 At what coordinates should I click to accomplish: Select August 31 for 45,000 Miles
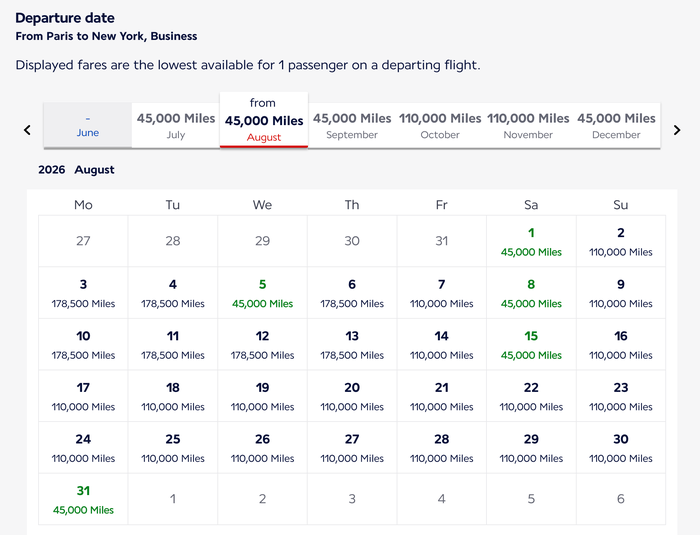83,499
